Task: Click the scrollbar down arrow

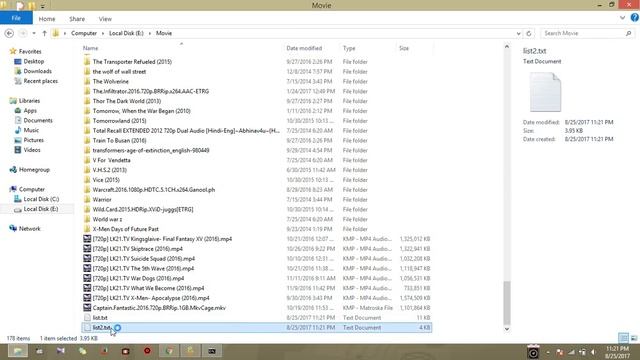Action: tap(507, 329)
